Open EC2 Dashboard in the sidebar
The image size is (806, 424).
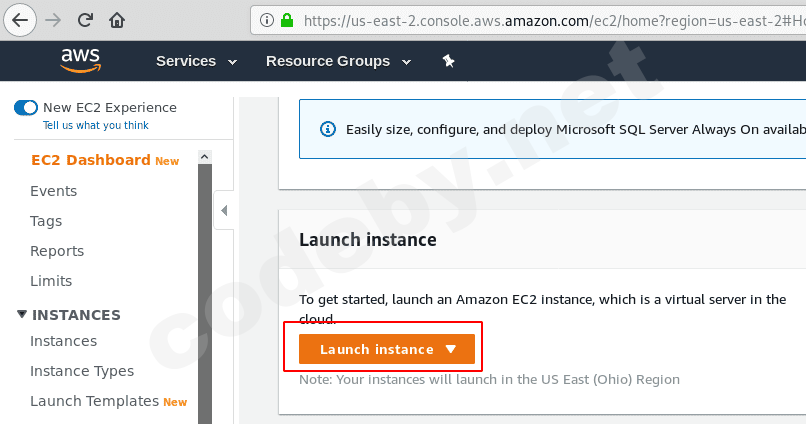(x=90, y=160)
